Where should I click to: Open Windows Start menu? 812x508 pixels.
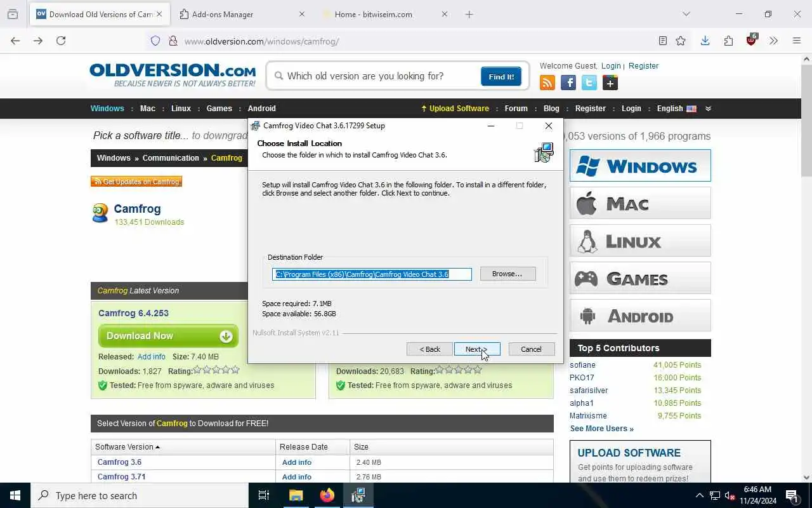click(15, 495)
